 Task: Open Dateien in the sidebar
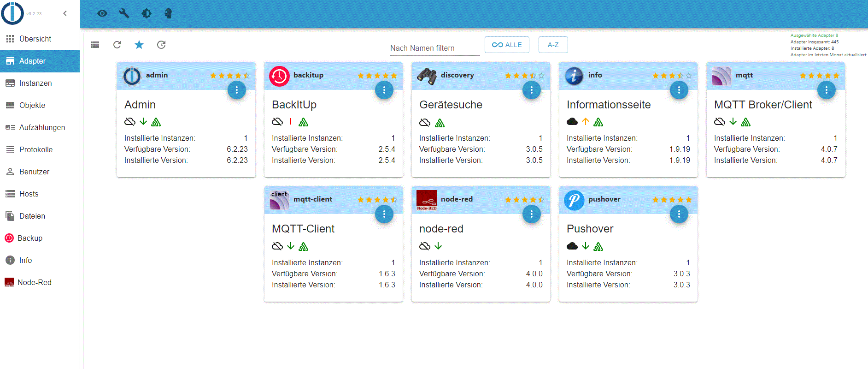(40, 216)
